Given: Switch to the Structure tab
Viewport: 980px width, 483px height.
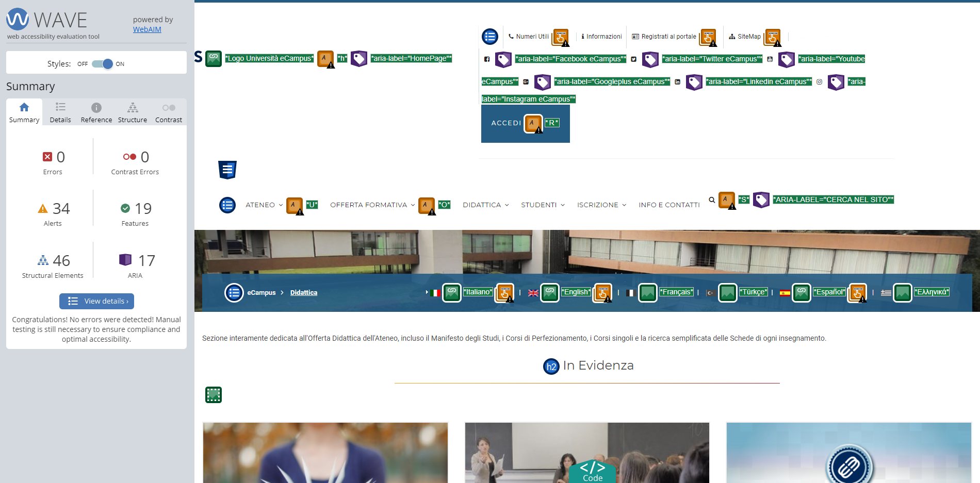Looking at the screenshot, I should tap(133, 113).
